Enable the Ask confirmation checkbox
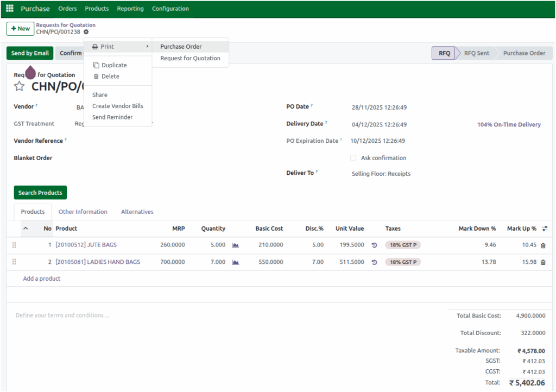This screenshot has height=392, width=556. (x=353, y=157)
